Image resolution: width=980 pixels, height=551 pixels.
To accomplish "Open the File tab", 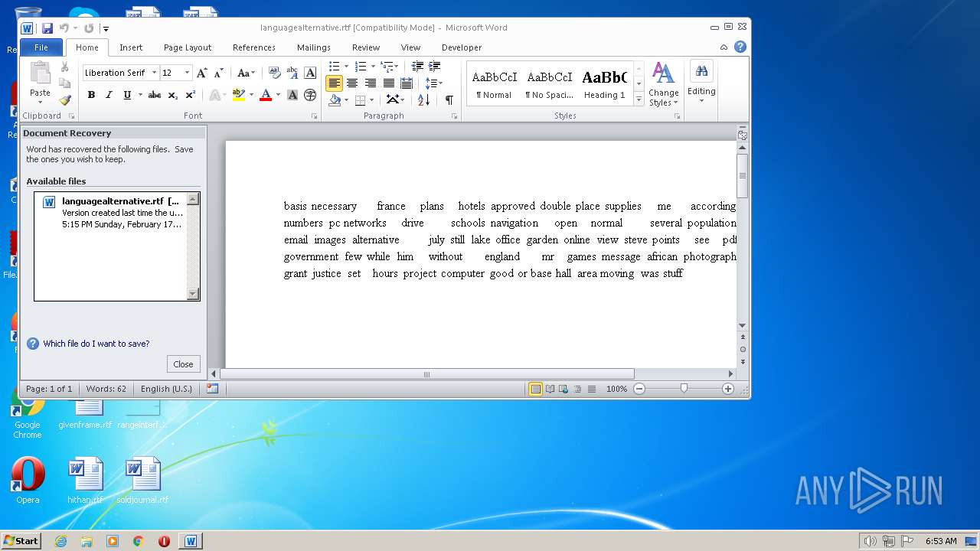I will click(41, 47).
